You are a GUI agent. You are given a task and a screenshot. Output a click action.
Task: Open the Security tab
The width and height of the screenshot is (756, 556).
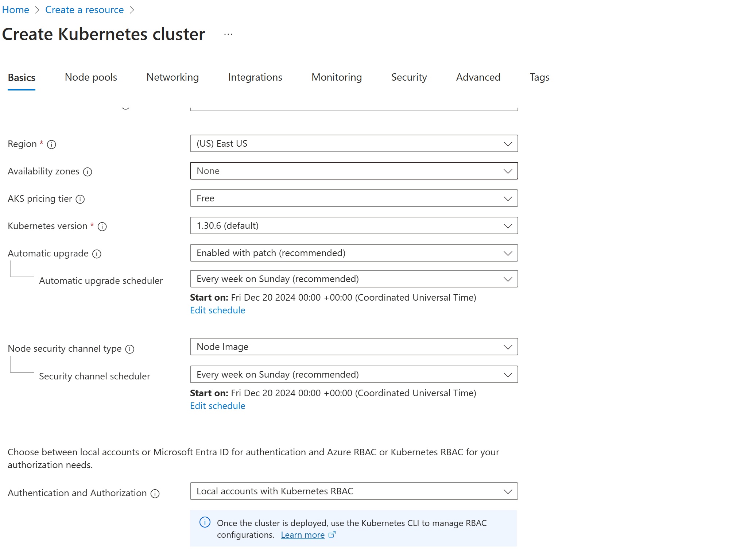409,77
